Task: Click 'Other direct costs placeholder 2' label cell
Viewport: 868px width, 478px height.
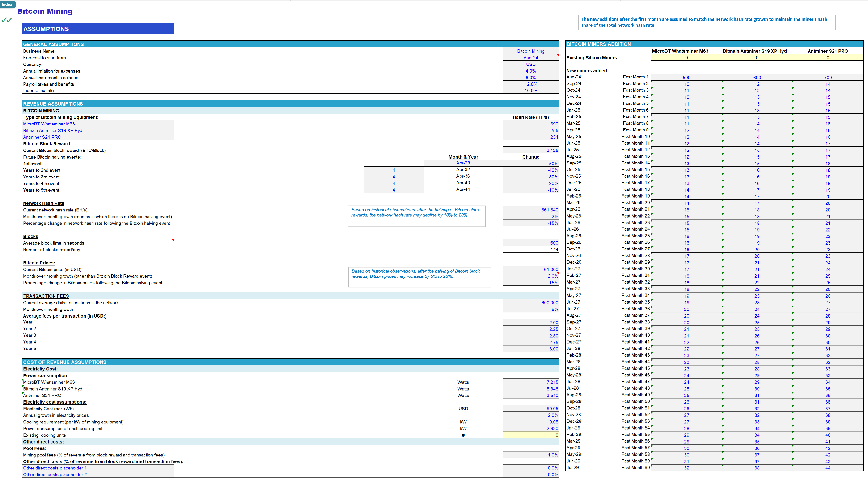Action: point(98,475)
